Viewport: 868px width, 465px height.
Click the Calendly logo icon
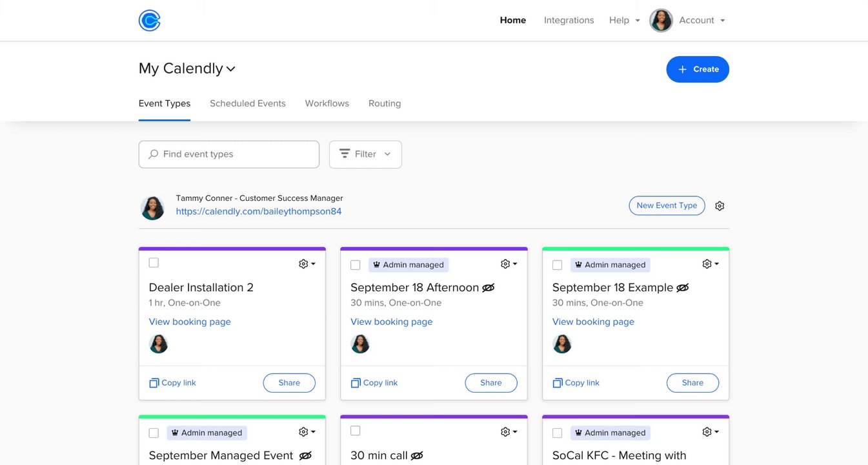[x=149, y=21]
